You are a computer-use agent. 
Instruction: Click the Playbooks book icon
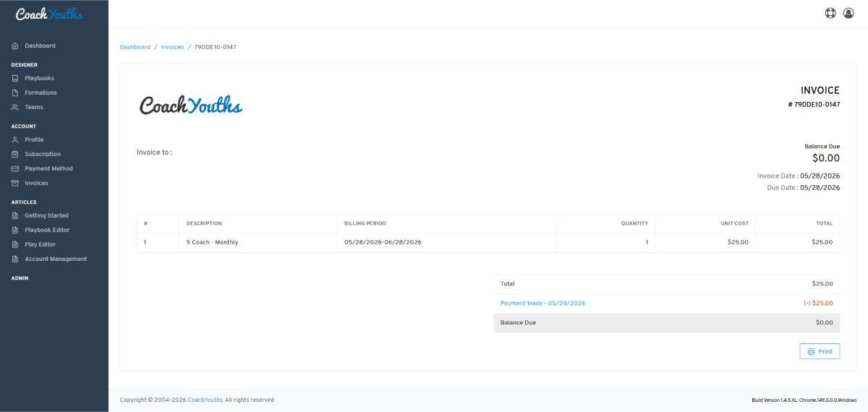tap(15, 78)
